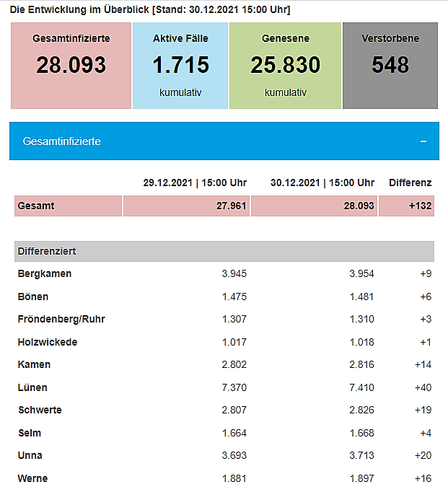Click the gray Verstorbene 548 tile
Viewport: 448px width, 492px height.
point(390,65)
